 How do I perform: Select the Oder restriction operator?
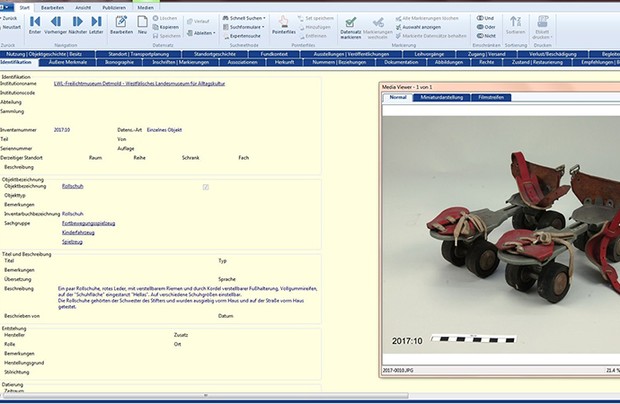tap(486, 27)
